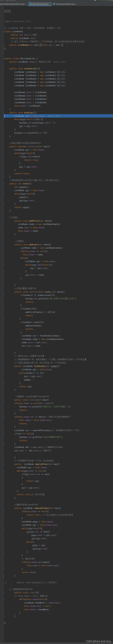Click 'addFirst' in its method declaration
113x644 pixels.
coord(34,221)
